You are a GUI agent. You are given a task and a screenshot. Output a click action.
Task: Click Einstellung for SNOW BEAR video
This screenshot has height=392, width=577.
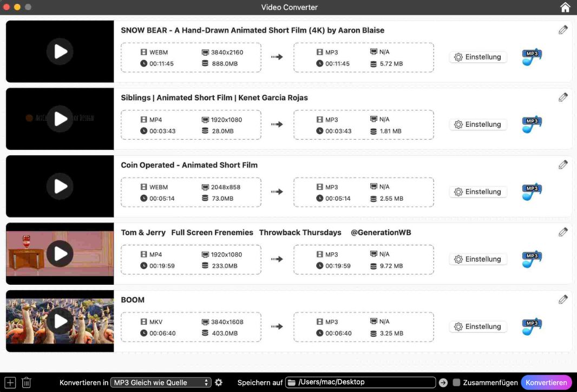[x=478, y=57]
